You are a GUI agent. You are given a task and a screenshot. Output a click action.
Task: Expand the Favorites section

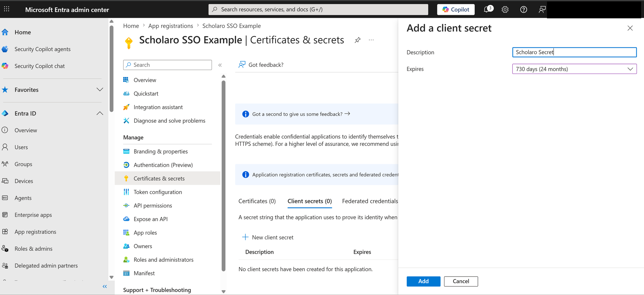click(x=100, y=90)
